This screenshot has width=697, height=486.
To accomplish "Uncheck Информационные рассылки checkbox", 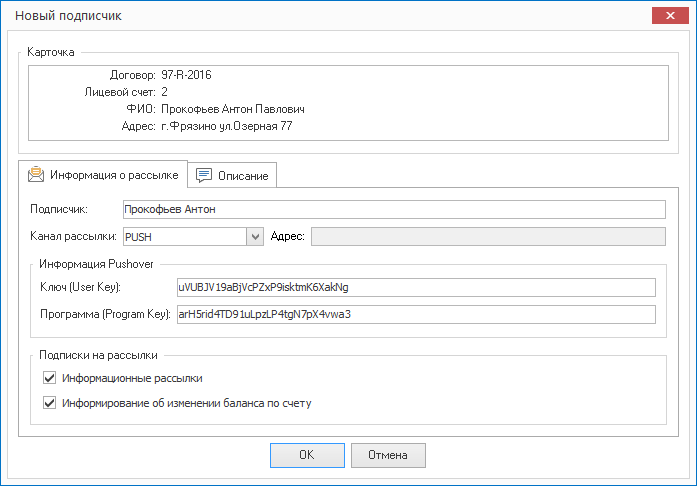I will [x=49, y=378].
